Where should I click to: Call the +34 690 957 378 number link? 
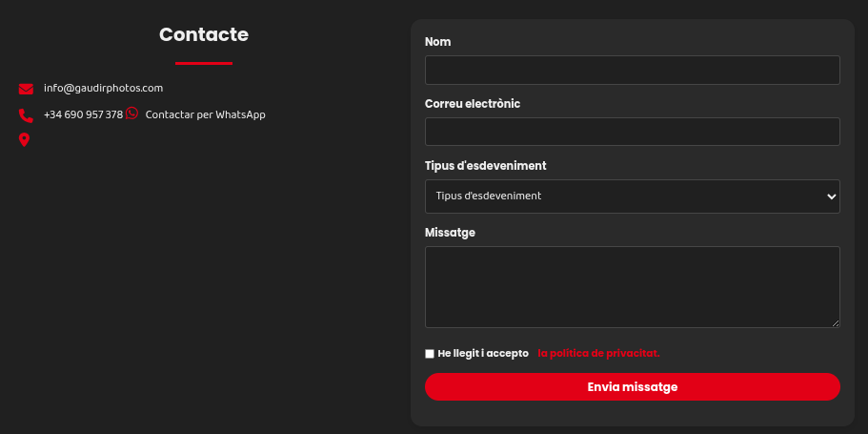pyautogui.click(x=83, y=114)
